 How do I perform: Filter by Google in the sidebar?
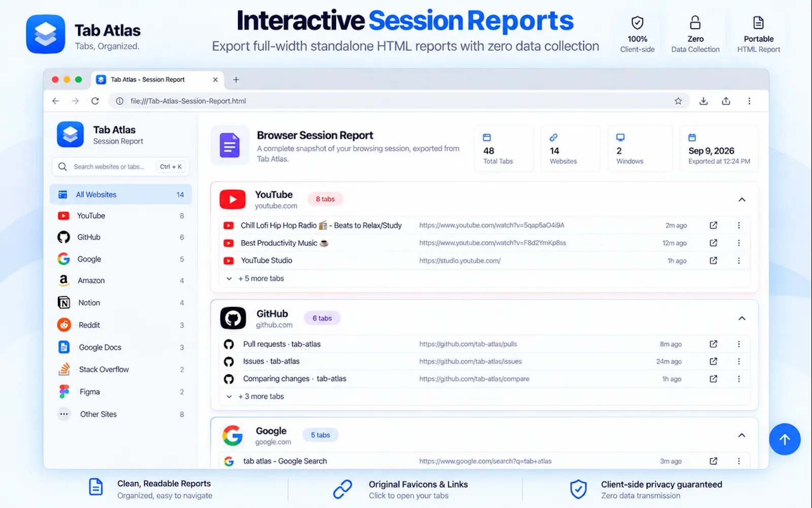click(x=121, y=259)
